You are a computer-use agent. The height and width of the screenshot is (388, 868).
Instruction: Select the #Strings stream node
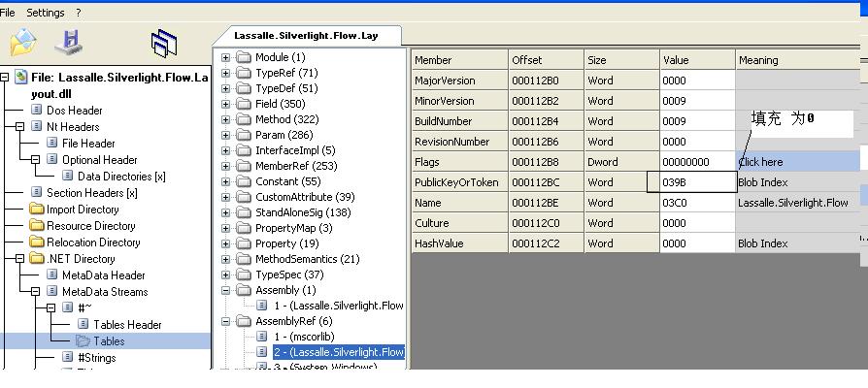tap(97, 358)
